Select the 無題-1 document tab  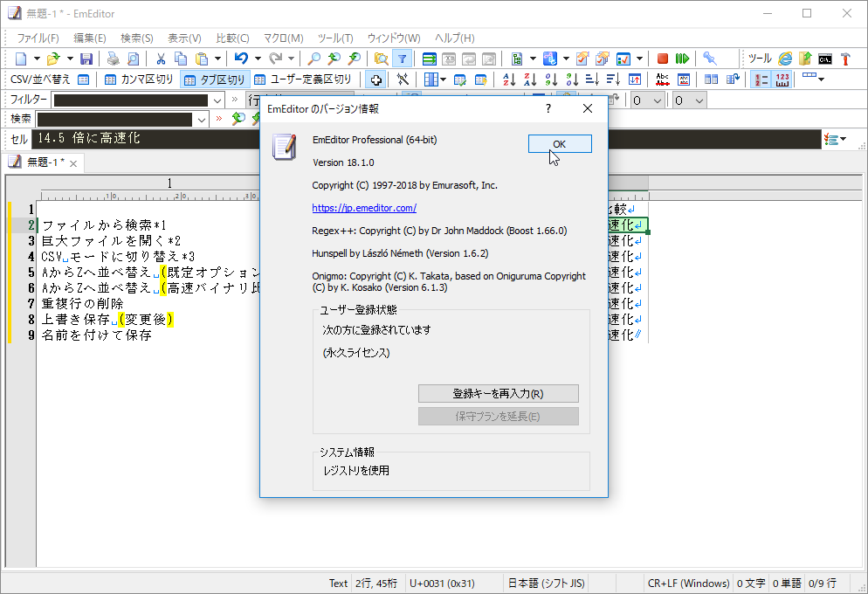pyautogui.click(x=42, y=162)
